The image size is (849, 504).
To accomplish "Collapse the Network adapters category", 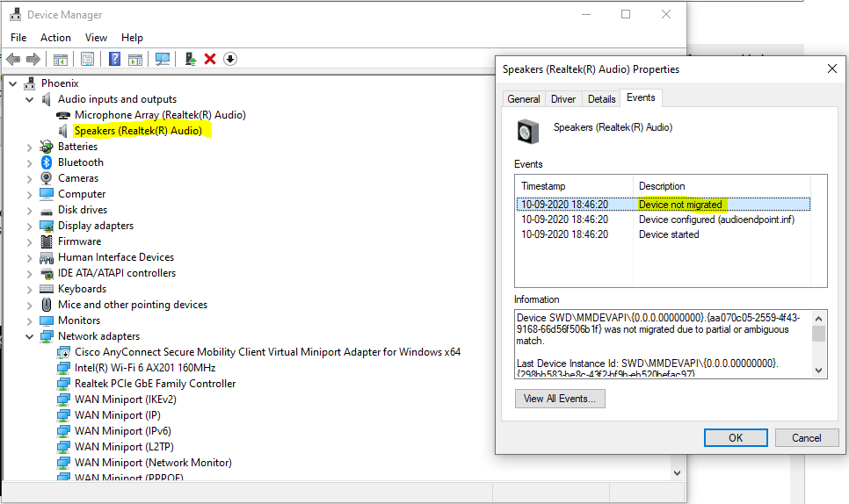I will (29, 336).
